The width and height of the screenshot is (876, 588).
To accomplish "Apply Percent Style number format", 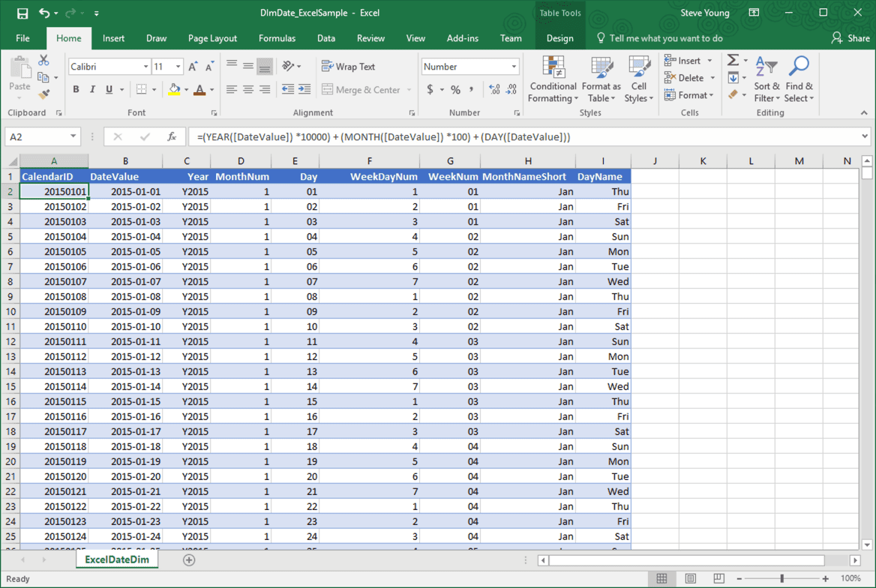I will coord(454,88).
